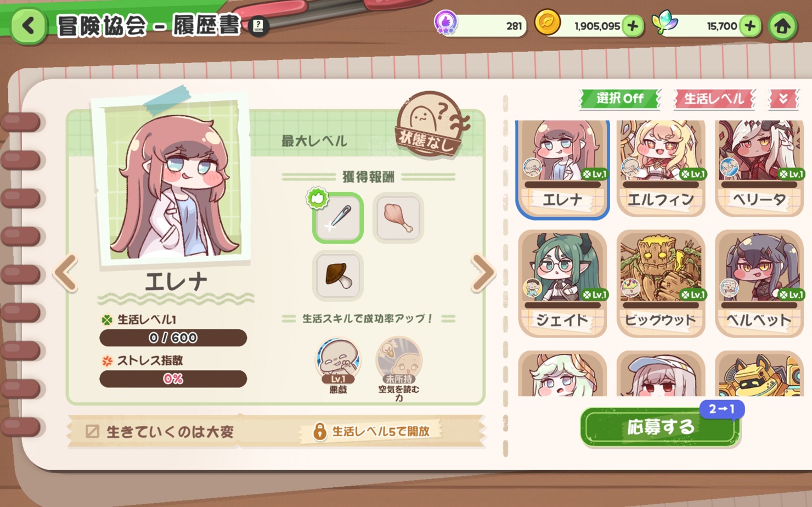Image resolution: width=812 pixels, height=507 pixels.
Task: Choose the ジェイド character card
Action: coord(562,283)
